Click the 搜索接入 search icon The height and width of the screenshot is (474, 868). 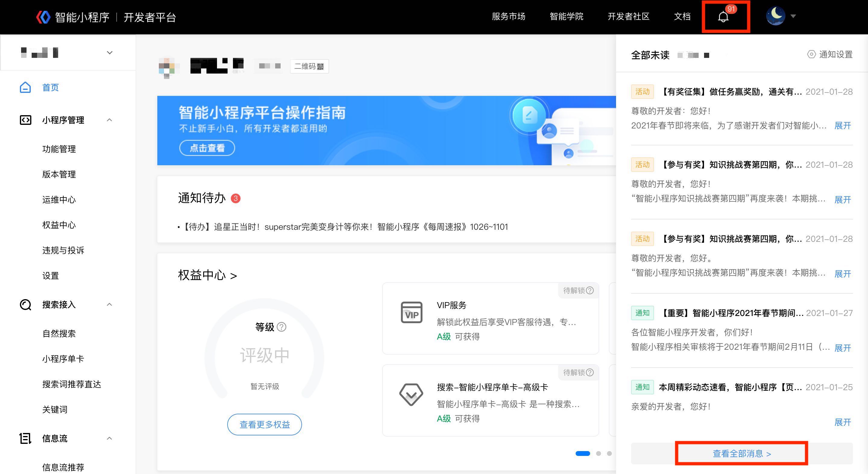25,305
